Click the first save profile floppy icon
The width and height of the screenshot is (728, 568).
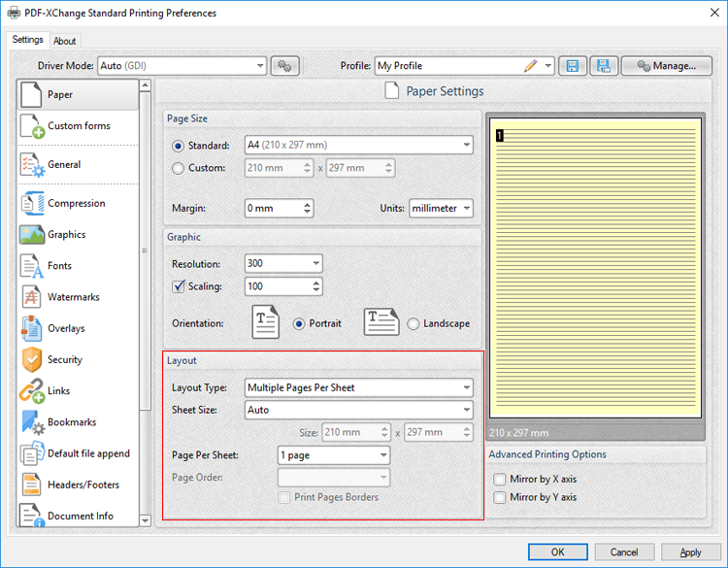point(572,66)
